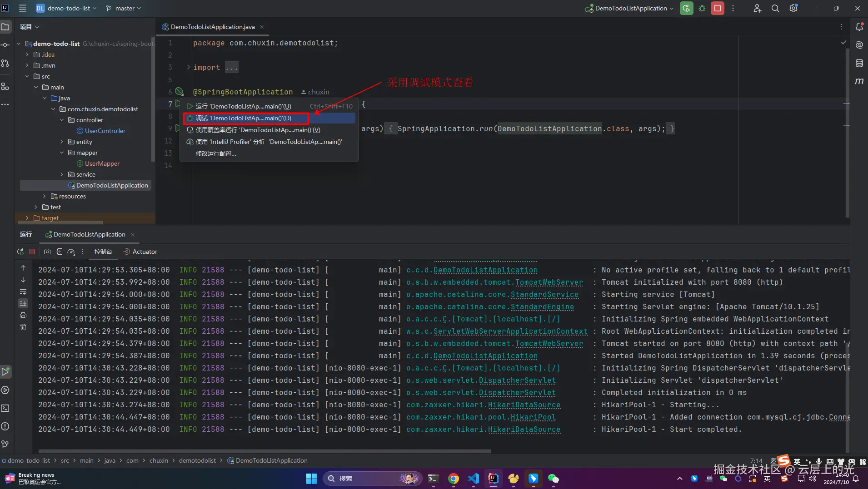Expand the .mvn folder
This screenshot has height=489, width=868.
click(x=27, y=65)
